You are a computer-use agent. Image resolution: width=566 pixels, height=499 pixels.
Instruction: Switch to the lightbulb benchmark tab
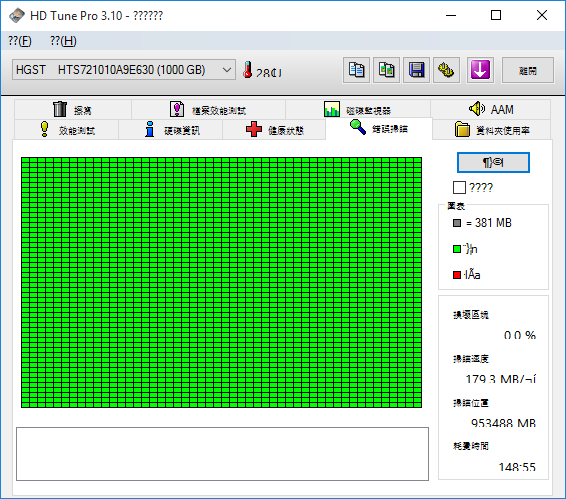pos(66,130)
